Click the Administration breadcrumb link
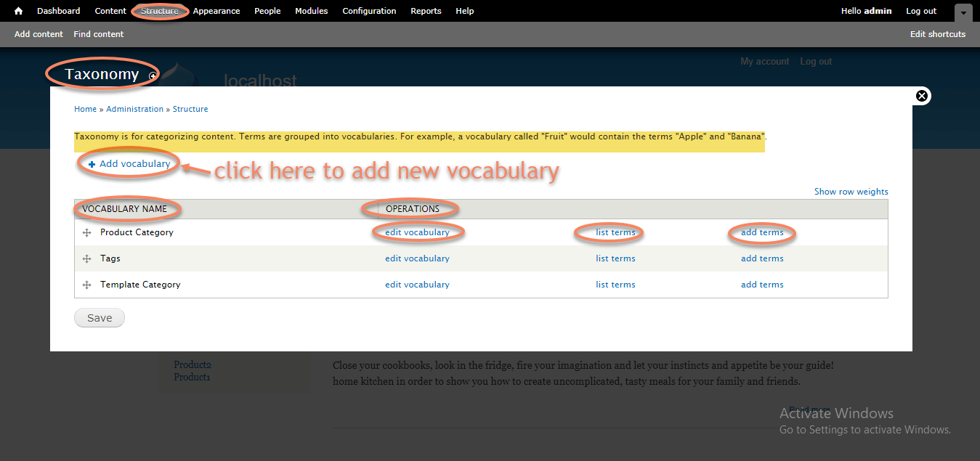Screen dimensions: 980x461 [135, 109]
